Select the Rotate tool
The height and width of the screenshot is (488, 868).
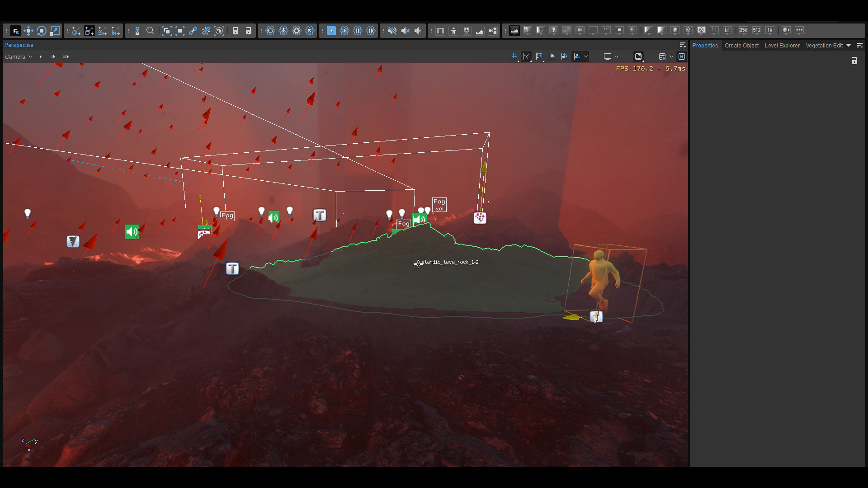point(42,30)
